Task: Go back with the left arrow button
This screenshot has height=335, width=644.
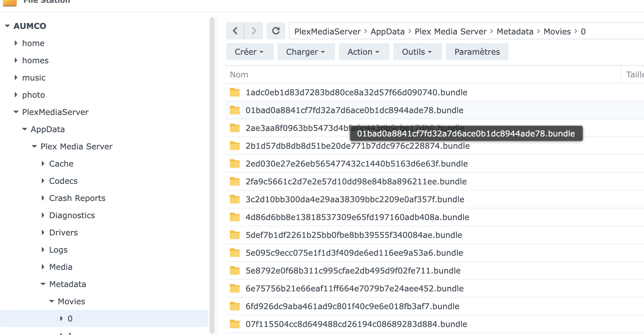Action: click(x=235, y=31)
